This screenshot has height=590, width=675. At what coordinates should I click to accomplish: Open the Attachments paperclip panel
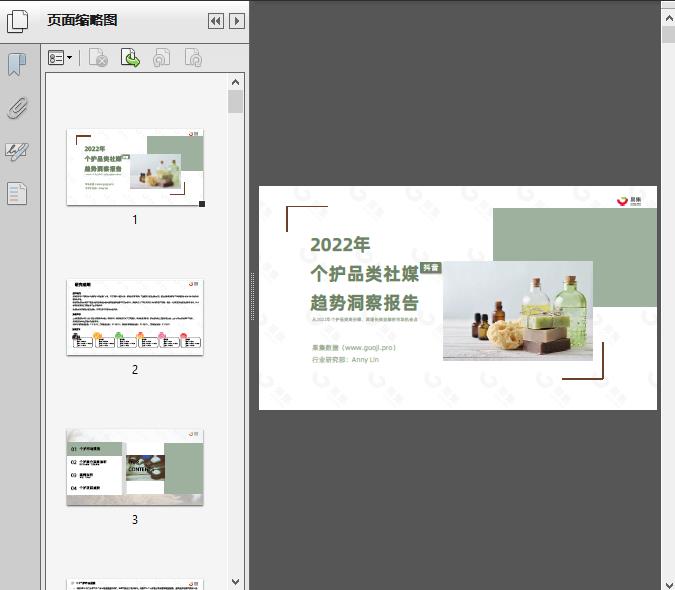point(18,108)
